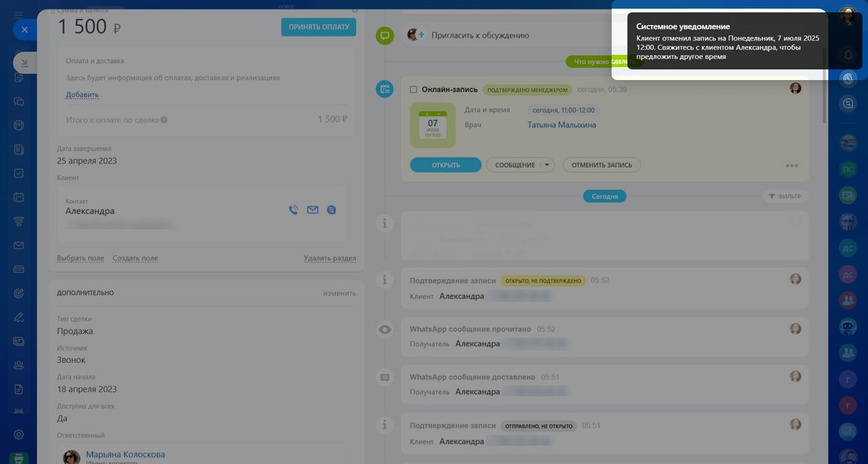
Task: Open the funnel CRM icon in left sidebar
Action: click(x=19, y=221)
